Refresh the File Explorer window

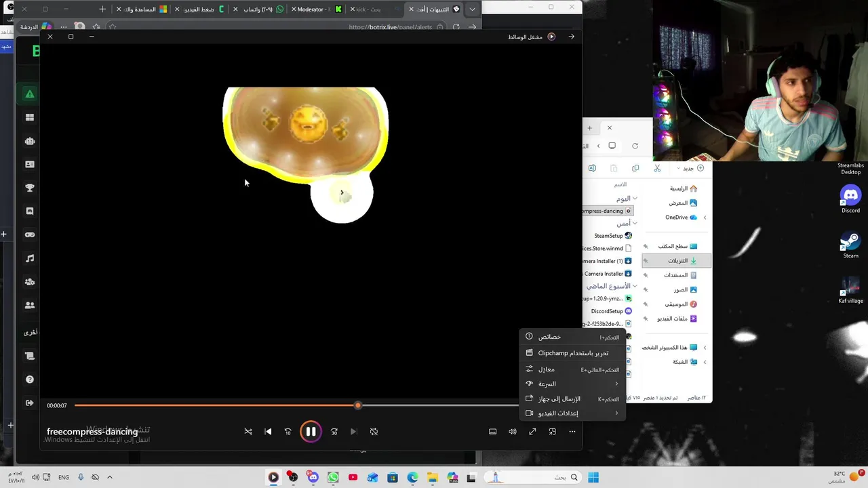point(635,146)
